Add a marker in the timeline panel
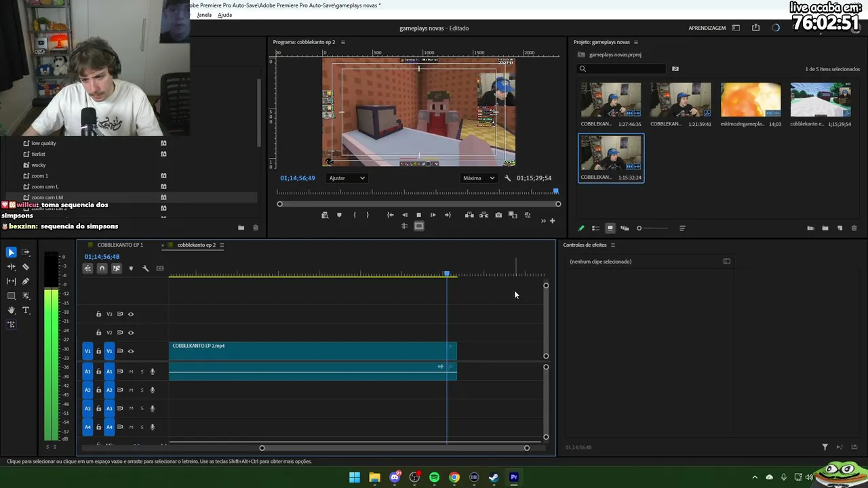The height and width of the screenshot is (488, 868). pos(131,268)
